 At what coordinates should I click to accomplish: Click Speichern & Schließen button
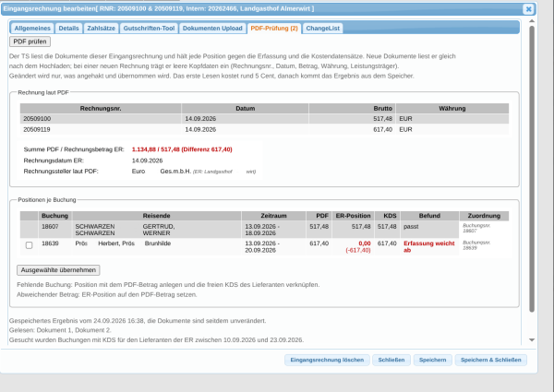pos(491,360)
